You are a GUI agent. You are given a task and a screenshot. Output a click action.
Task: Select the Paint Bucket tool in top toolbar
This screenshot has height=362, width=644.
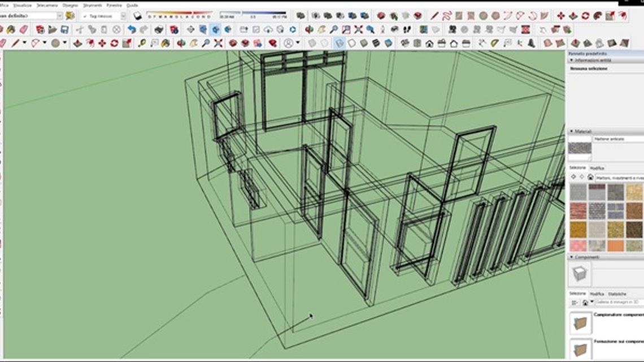coord(10,29)
